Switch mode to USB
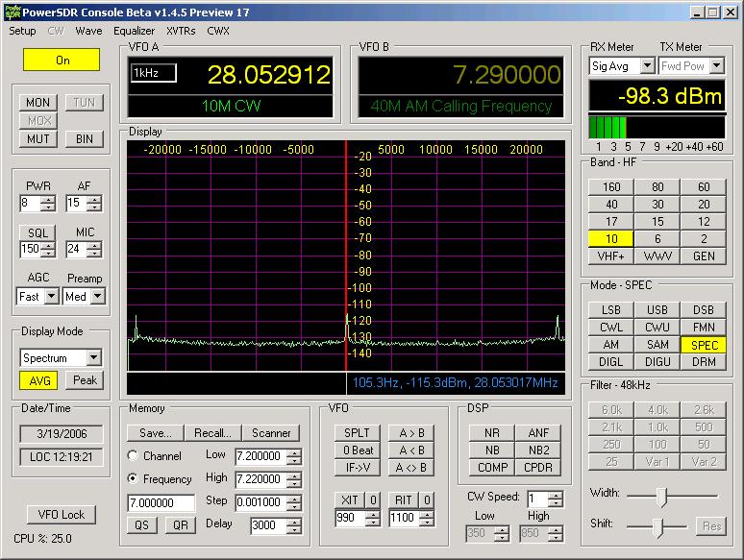The height and width of the screenshot is (560, 744). (657, 310)
